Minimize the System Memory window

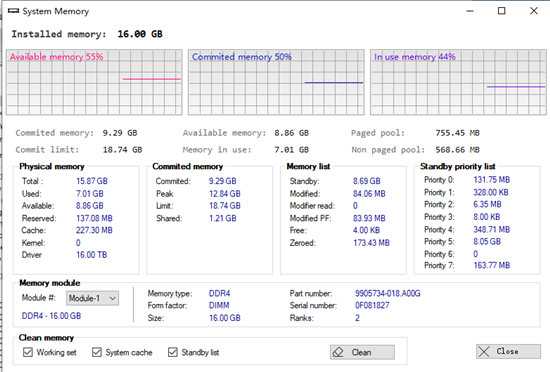(470, 11)
